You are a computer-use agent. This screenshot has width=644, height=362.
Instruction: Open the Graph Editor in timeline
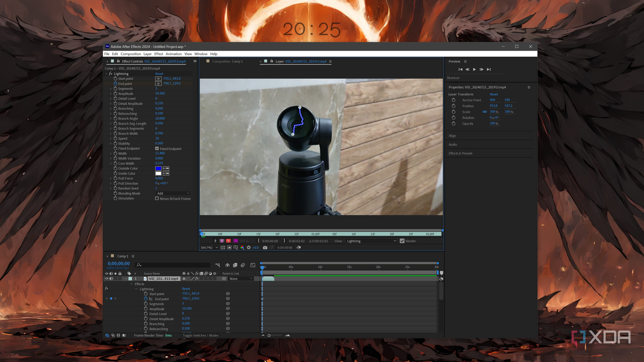(253, 265)
